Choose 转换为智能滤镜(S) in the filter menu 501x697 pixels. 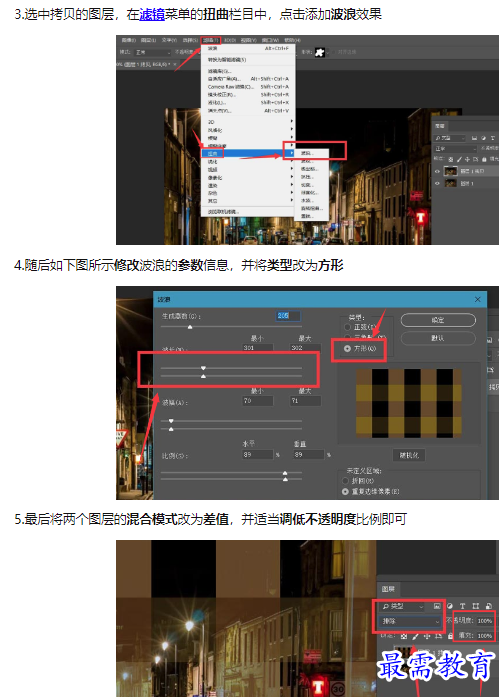tap(248, 60)
